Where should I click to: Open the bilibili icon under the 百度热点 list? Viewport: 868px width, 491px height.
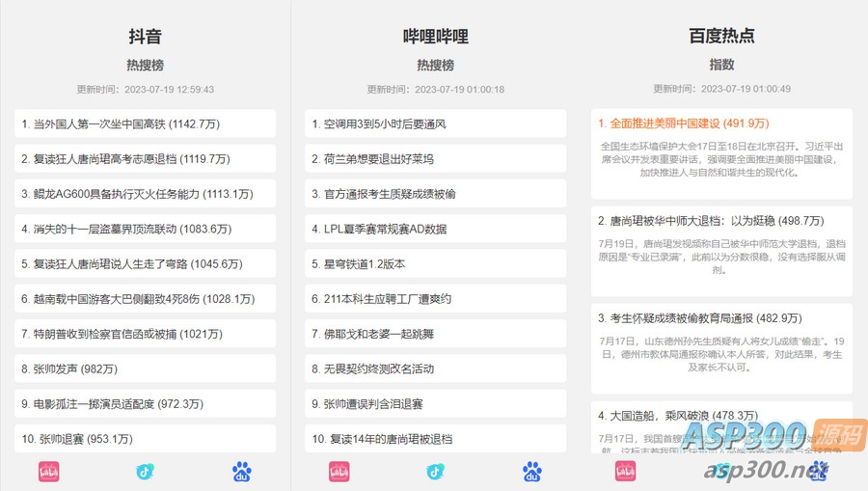point(626,472)
